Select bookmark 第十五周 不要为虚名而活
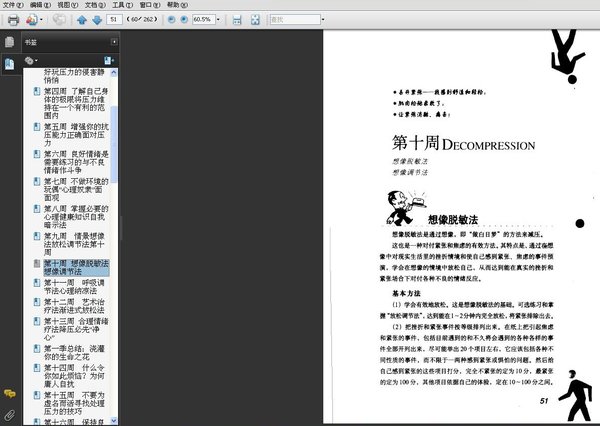The image size is (600, 426). pos(74,403)
